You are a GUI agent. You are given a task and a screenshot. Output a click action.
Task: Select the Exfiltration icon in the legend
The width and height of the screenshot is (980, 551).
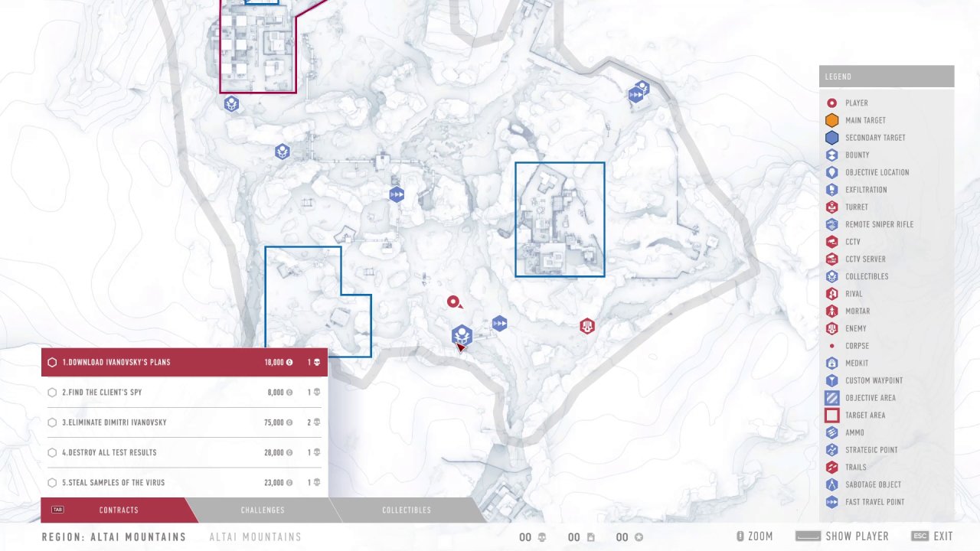pos(832,190)
